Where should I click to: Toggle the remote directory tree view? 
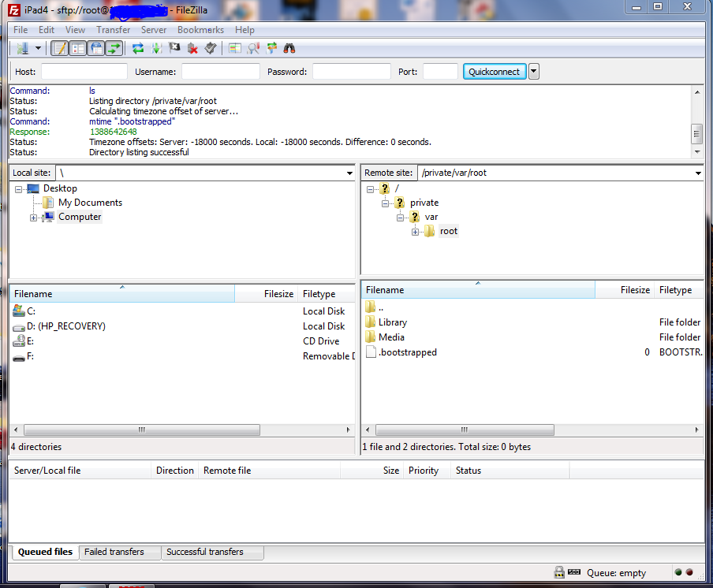(x=96, y=48)
